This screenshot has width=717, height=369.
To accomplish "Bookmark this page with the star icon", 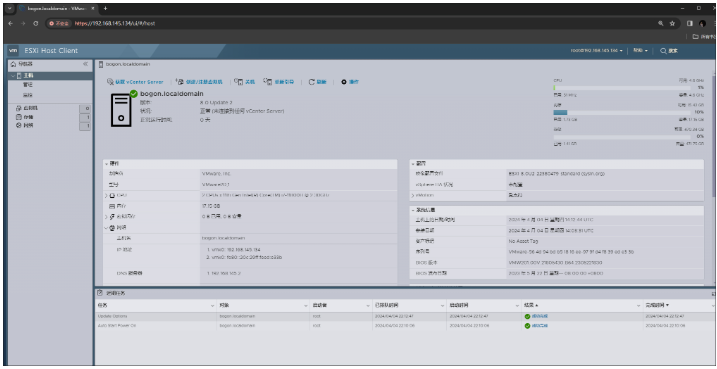I will click(672, 23).
